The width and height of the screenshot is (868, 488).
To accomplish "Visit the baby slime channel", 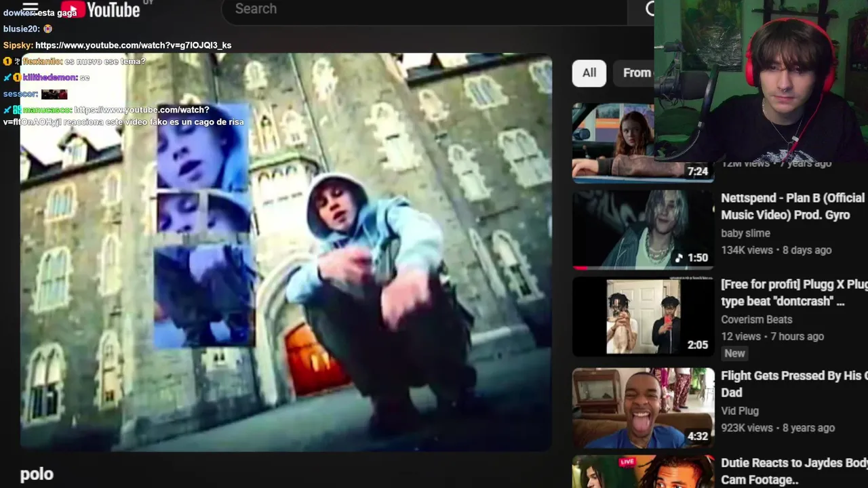I will (x=745, y=233).
